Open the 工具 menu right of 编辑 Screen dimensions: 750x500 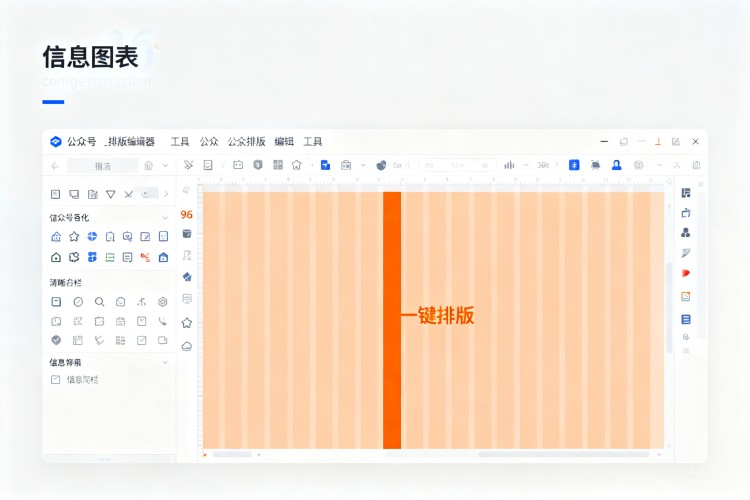pos(313,142)
